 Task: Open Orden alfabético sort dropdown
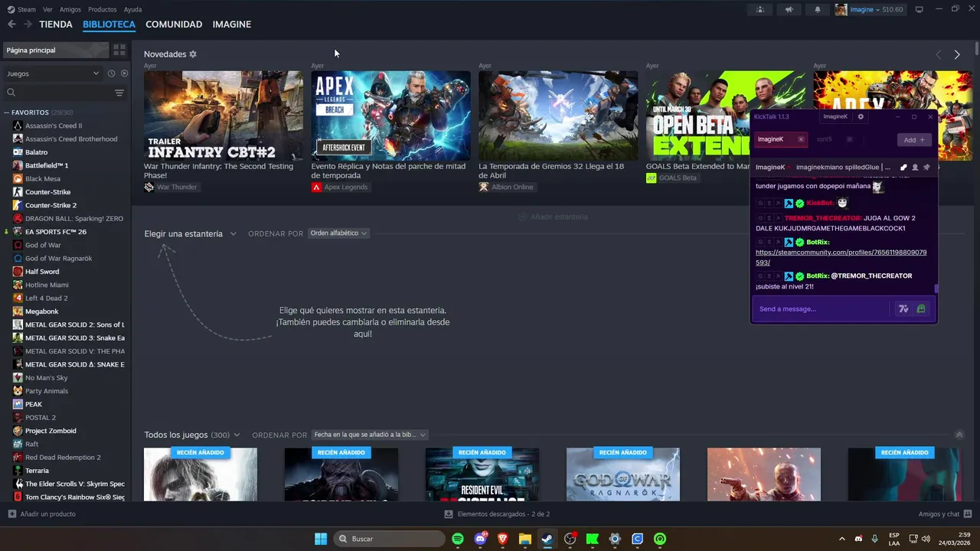[338, 233]
